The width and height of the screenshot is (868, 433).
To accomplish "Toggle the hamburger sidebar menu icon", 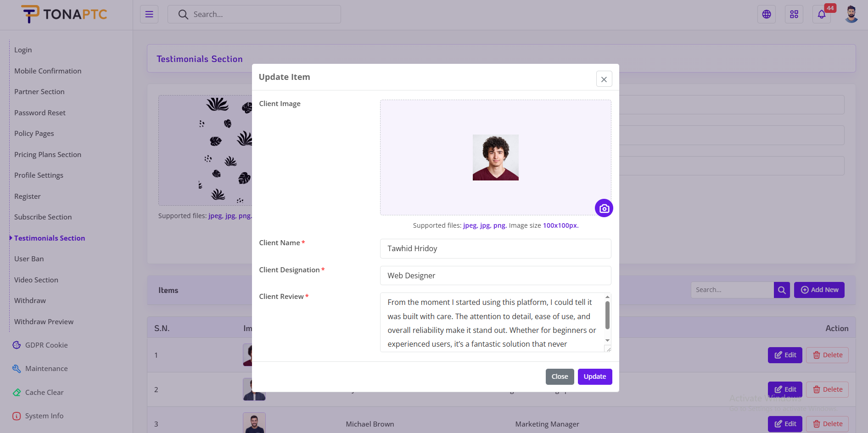I will (x=149, y=14).
